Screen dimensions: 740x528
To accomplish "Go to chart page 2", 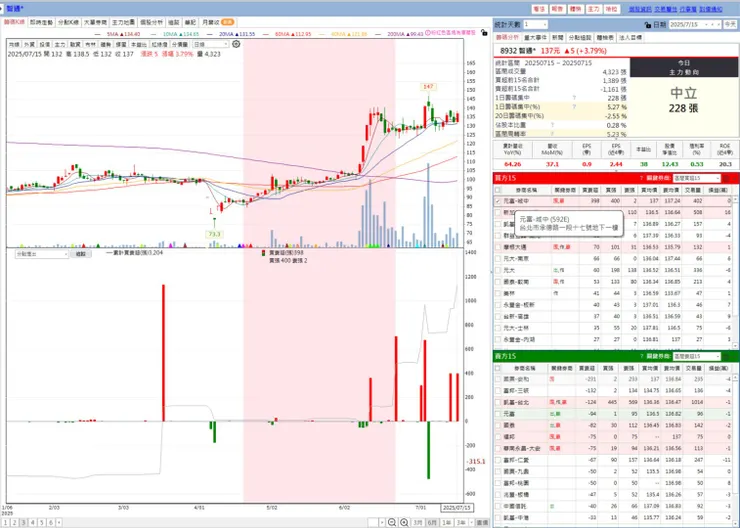I will pyautogui.click(x=15, y=522).
